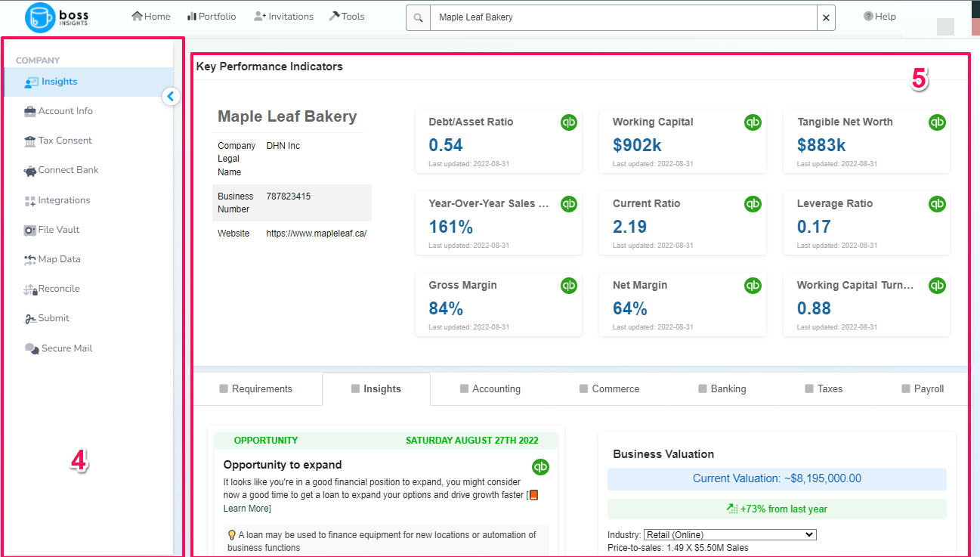Collapse the sidebar with the chevron button
980x557 pixels.
coord(171,96)
